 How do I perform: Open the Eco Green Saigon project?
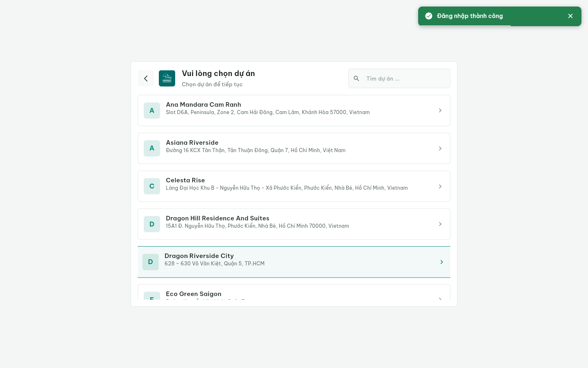294,293
